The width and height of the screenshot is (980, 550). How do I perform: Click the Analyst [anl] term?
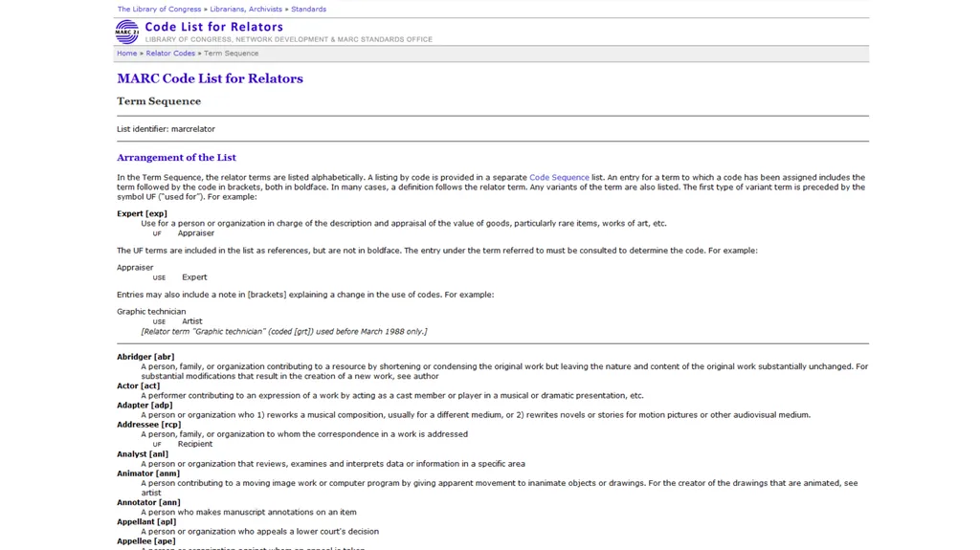(x=143, y=454)
